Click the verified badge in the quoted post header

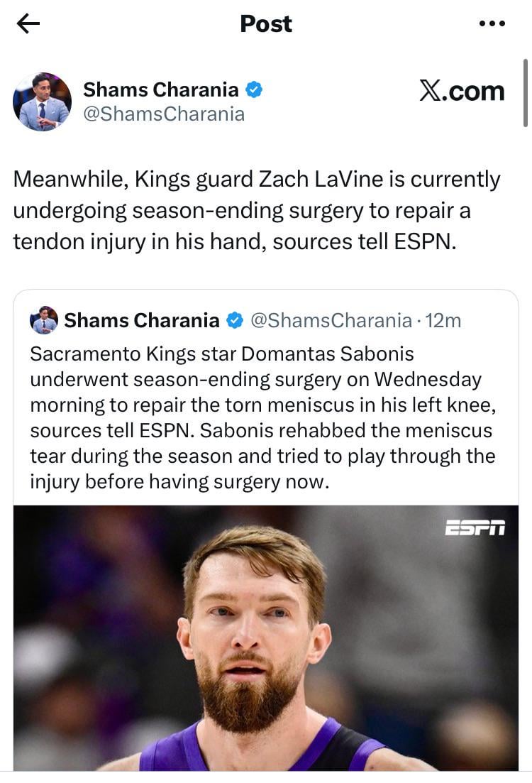point(235,321)
